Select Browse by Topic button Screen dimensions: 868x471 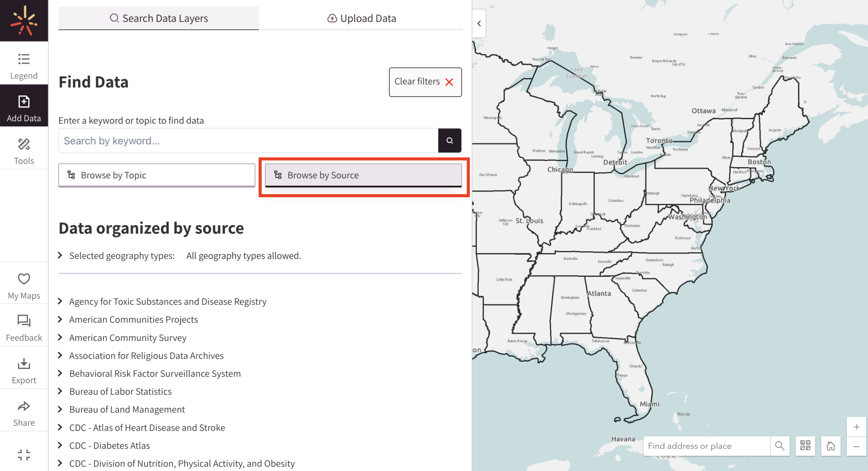tap(157, 175)
